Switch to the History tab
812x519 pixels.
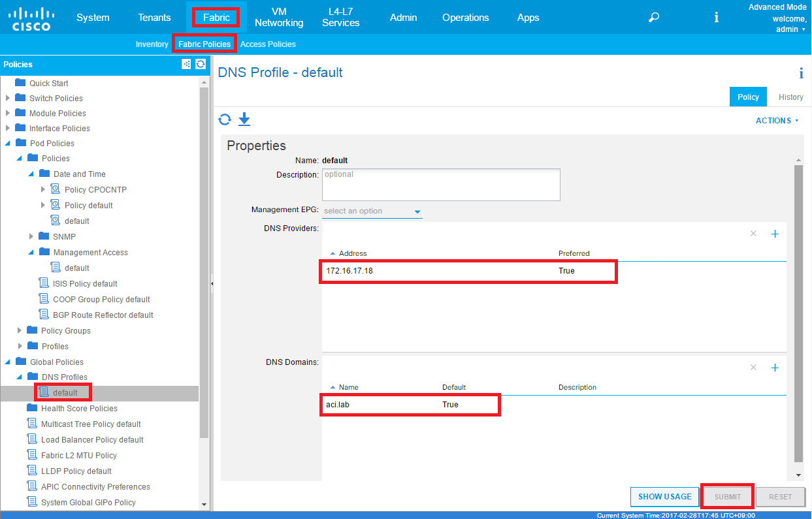click(790, 97)
